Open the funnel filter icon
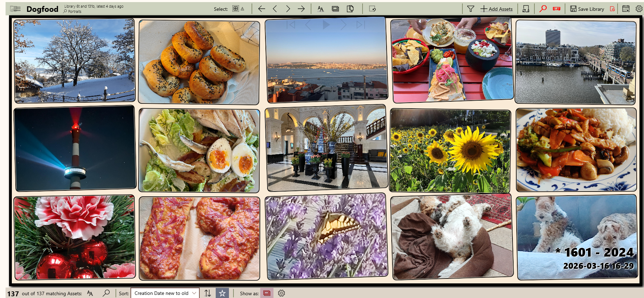The width and height of the screenshot is (644, 298). 470,9
